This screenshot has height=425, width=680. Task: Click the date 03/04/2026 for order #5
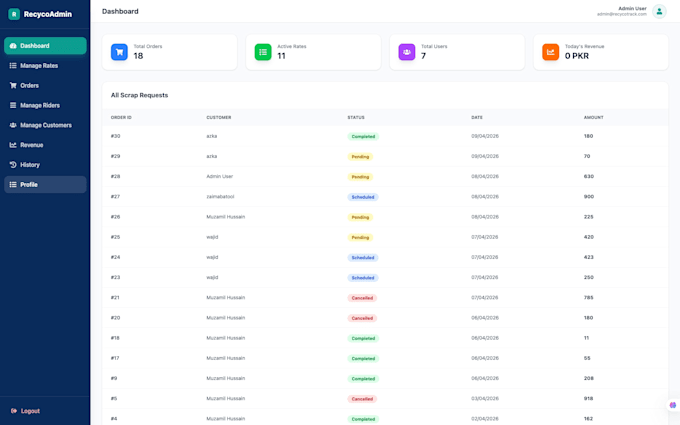click(485, 399)
